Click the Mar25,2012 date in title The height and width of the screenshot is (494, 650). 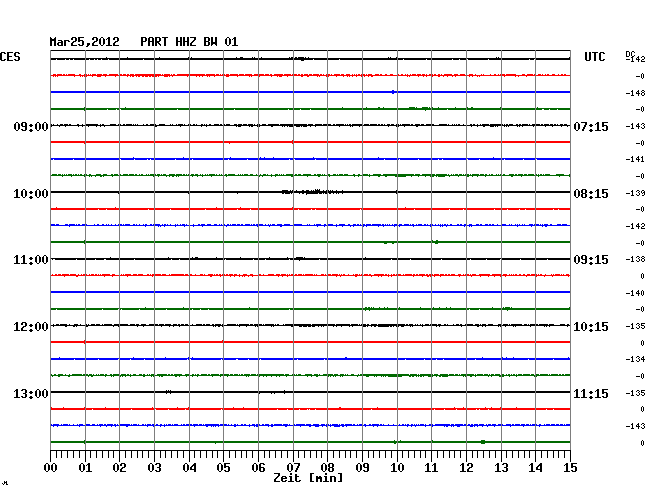(85, 42)
